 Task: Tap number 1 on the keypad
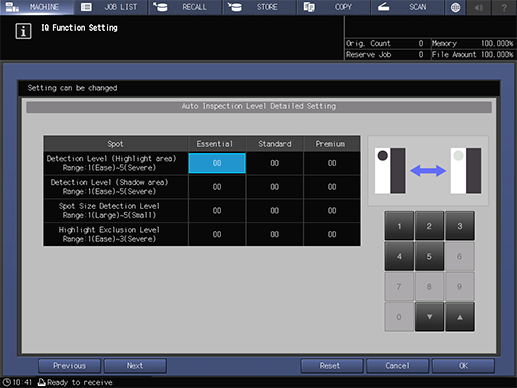coord(399,226)
